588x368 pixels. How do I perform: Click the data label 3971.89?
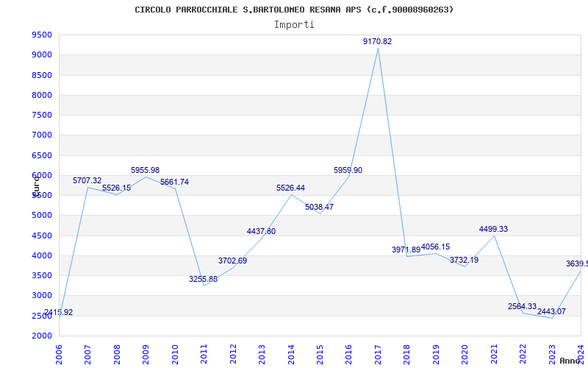pos(406,250)
